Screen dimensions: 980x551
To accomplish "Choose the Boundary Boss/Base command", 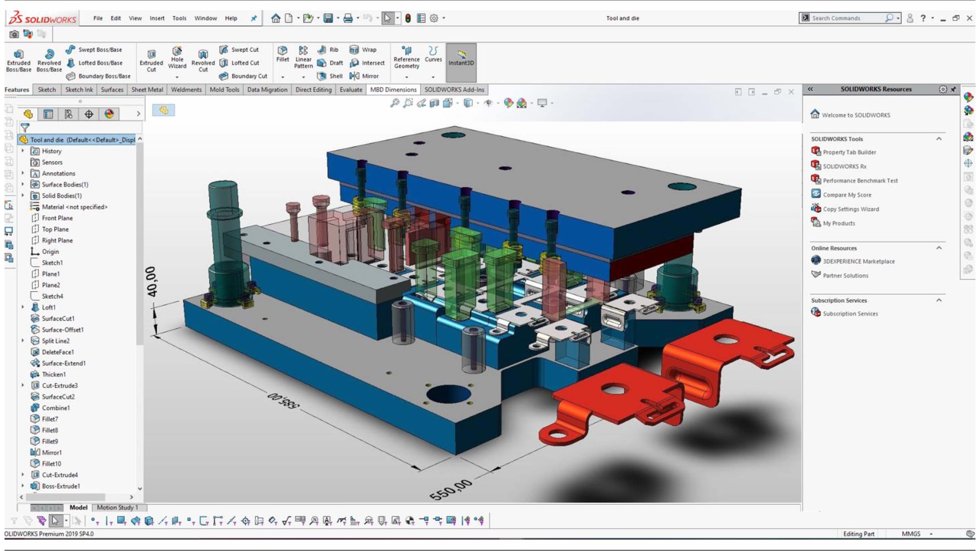I will [98, 76].
